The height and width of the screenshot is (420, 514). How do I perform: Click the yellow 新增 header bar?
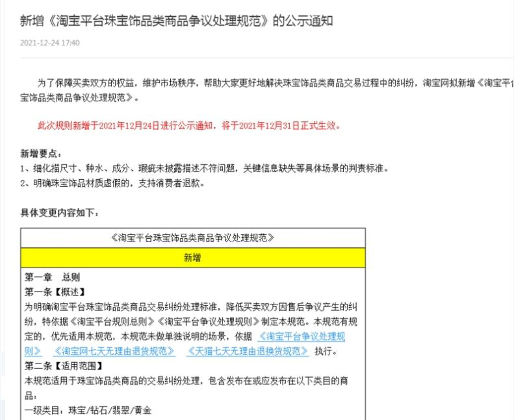tap(192, 258)
